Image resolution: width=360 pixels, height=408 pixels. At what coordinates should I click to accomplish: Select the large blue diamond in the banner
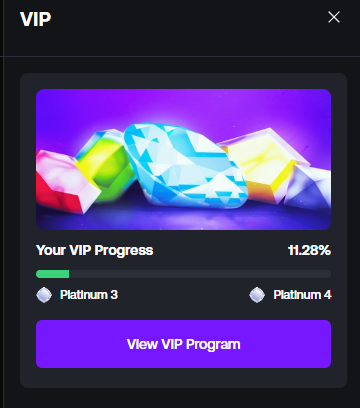[186, 166]
